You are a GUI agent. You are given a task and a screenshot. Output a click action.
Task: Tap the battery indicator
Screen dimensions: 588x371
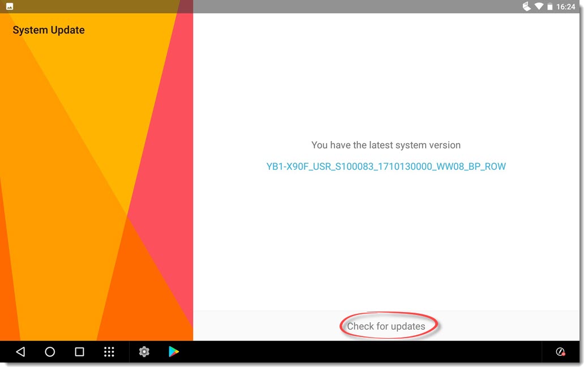550,7
